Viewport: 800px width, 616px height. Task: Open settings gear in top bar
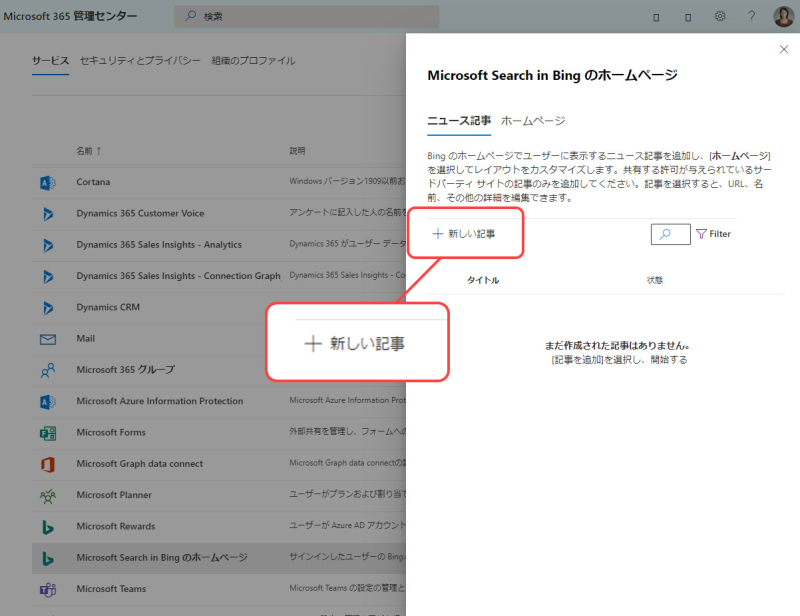pos(720,16)
